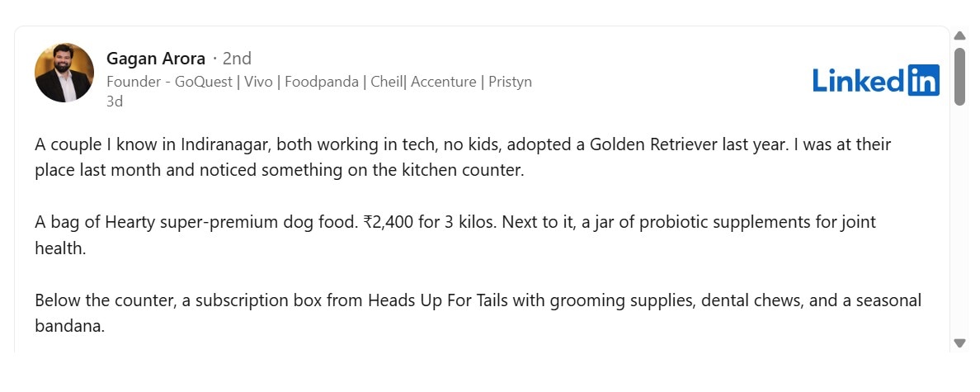Click Pristyn in the author headline
The height and width of the screenshot is (392, 980).
tap(510, 82)
